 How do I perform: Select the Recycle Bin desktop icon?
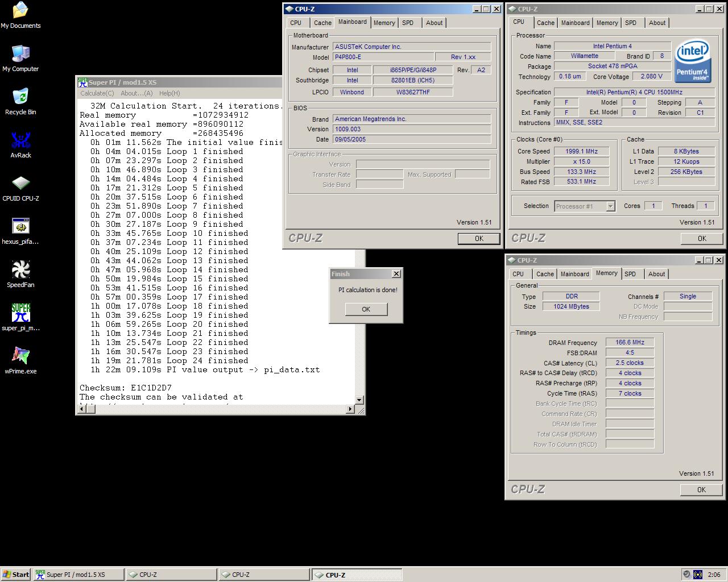click(20, 101)
